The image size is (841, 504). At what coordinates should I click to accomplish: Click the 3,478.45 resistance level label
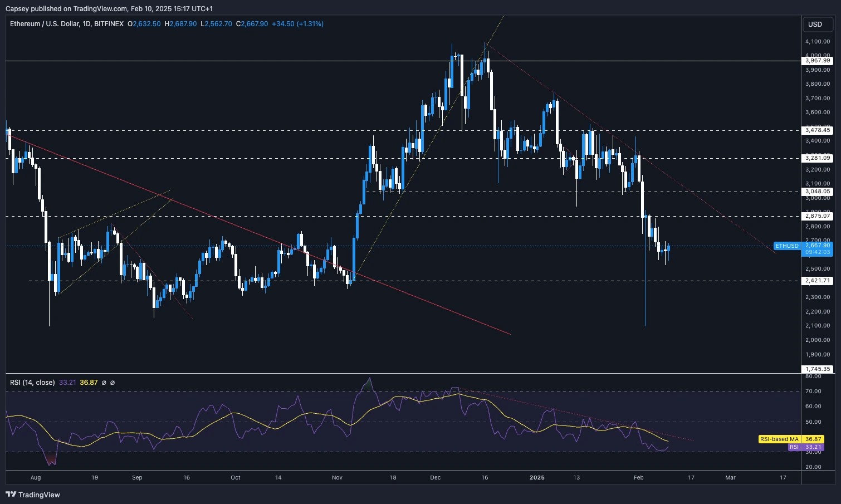tap(816, 130)
